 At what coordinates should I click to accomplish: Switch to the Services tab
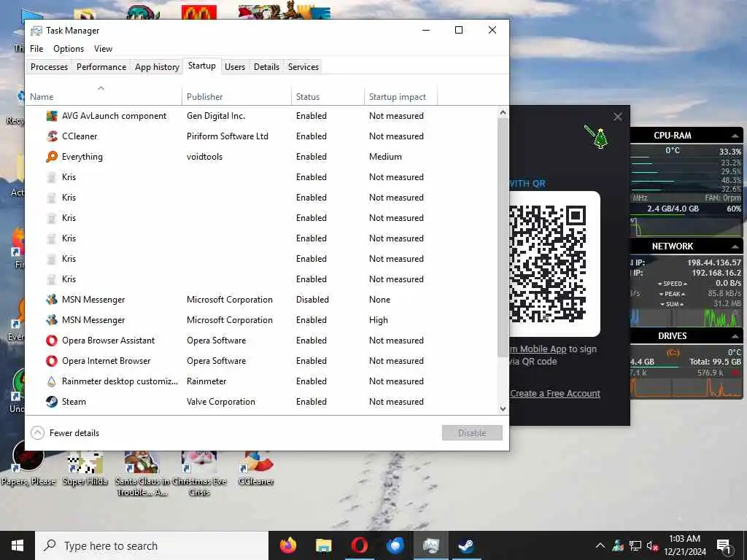(x=303, y=66)
